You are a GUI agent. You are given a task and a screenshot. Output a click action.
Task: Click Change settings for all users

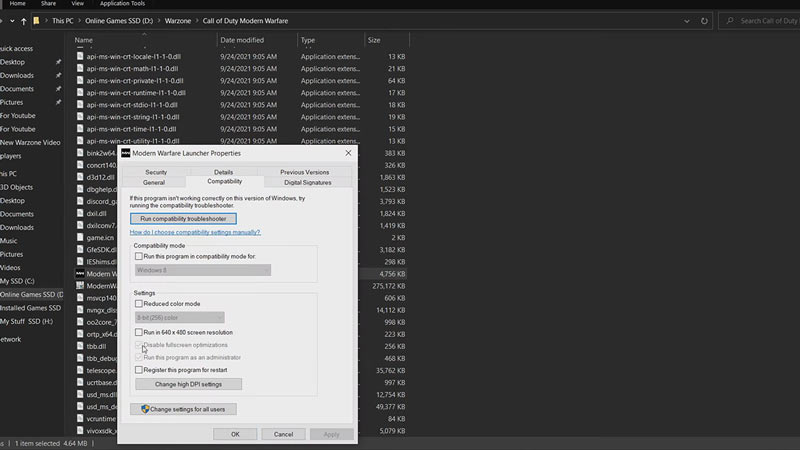pyautogui.click(x=183, y=409)
